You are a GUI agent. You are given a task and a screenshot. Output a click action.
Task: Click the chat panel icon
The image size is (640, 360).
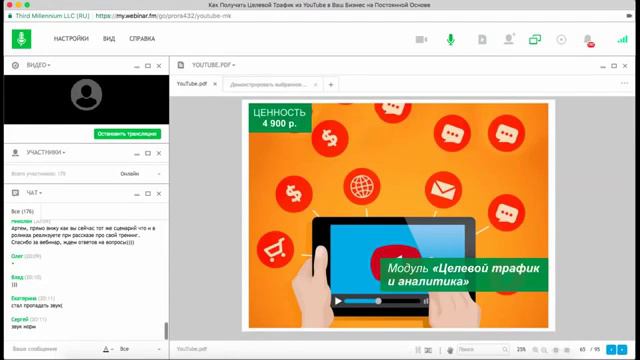coord(16,193)
